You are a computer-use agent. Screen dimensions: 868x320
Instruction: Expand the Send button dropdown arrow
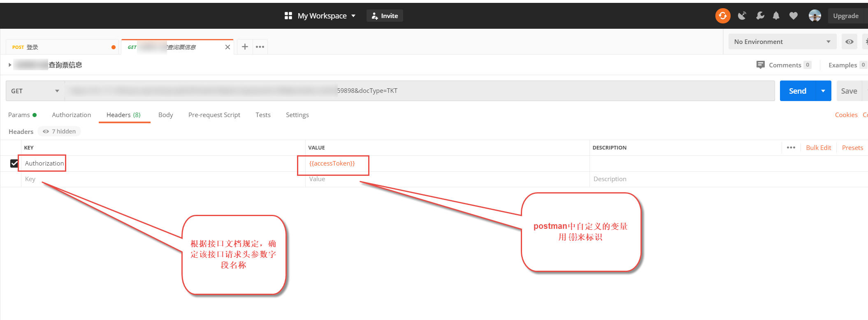823,91
